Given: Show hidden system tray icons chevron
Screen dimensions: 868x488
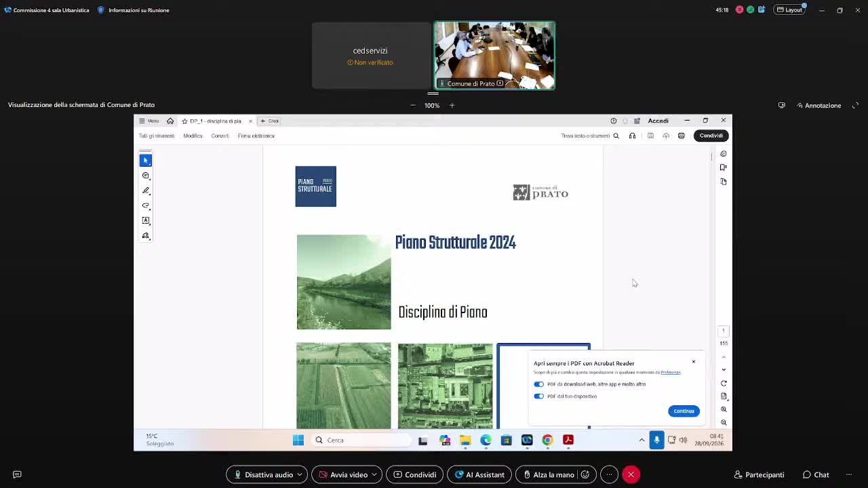Looking at the screenshot, I should pos(642,440).
